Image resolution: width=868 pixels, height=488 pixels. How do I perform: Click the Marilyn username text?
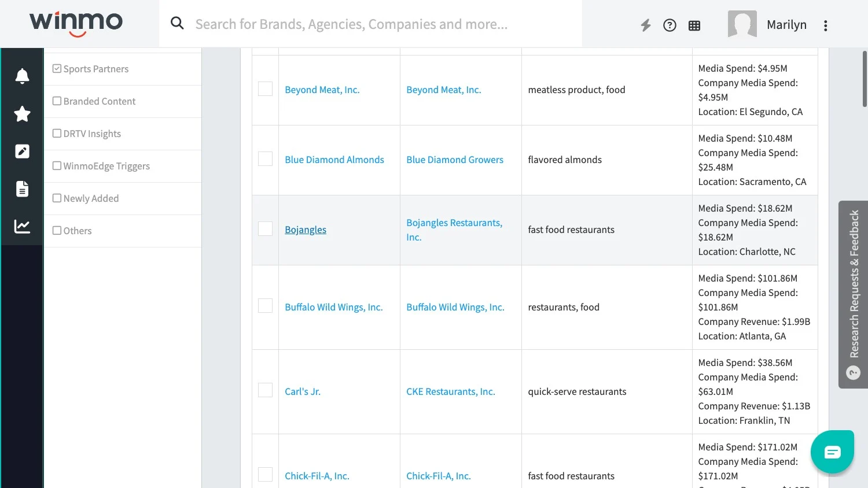click(x=786, y=25)
